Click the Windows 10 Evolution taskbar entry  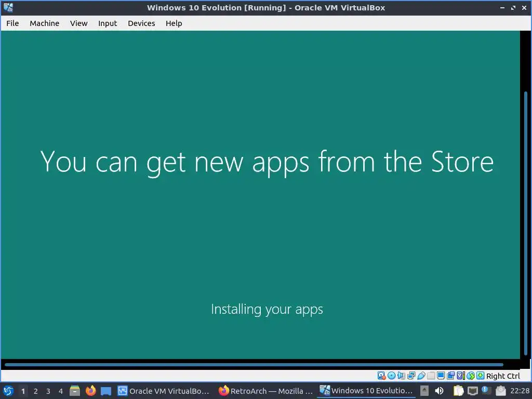click(x=366, y=391)
